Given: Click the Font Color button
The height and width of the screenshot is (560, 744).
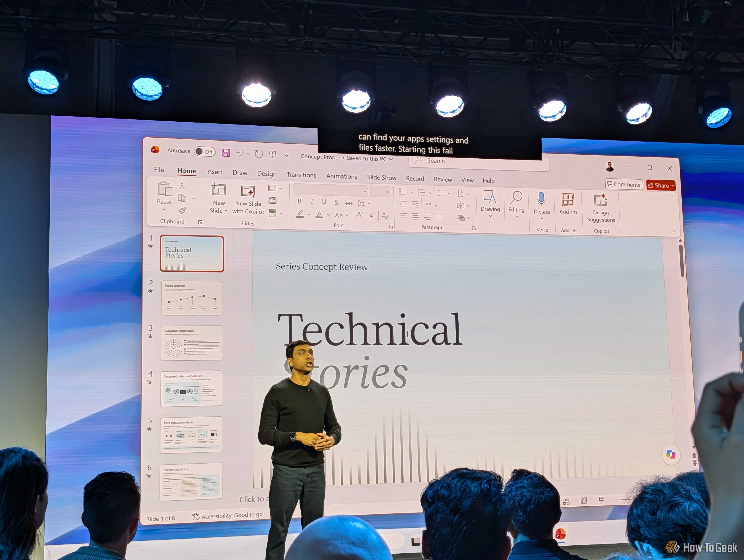Looking at the screenshot, I should [x=319, y=214].
